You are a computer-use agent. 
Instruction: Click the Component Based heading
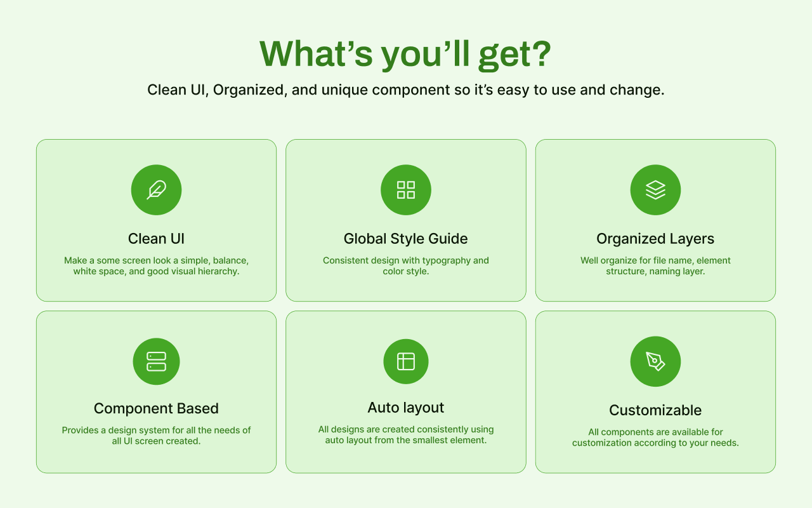(x=156, y=408)
